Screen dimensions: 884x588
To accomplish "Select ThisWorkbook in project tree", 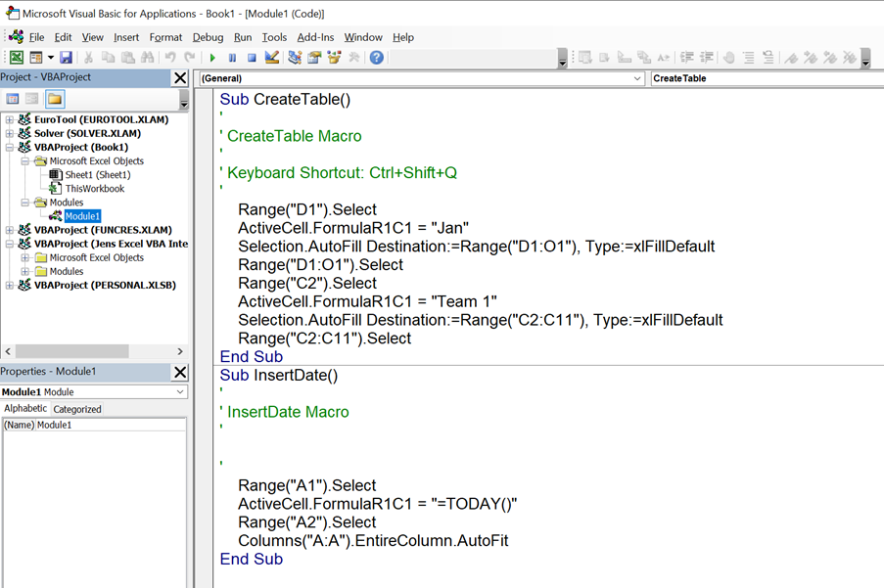I will tap(95, 189).
